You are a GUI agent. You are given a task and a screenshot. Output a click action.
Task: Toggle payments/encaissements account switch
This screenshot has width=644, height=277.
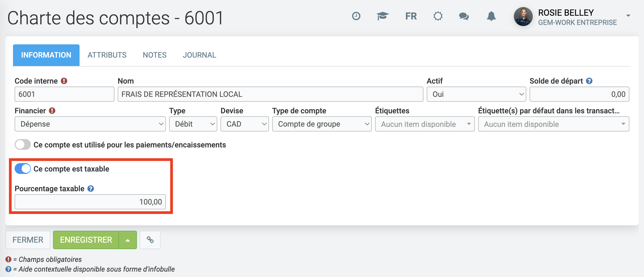click(23, 145)
